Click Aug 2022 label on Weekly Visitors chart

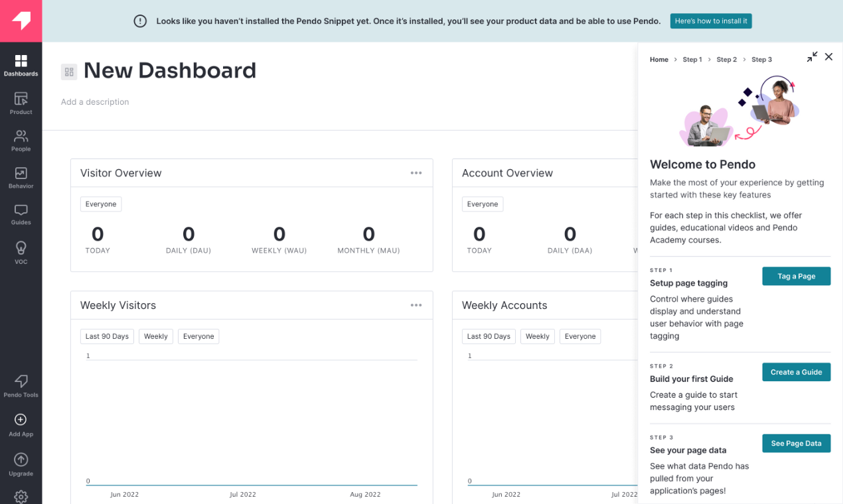pos(365,495)
